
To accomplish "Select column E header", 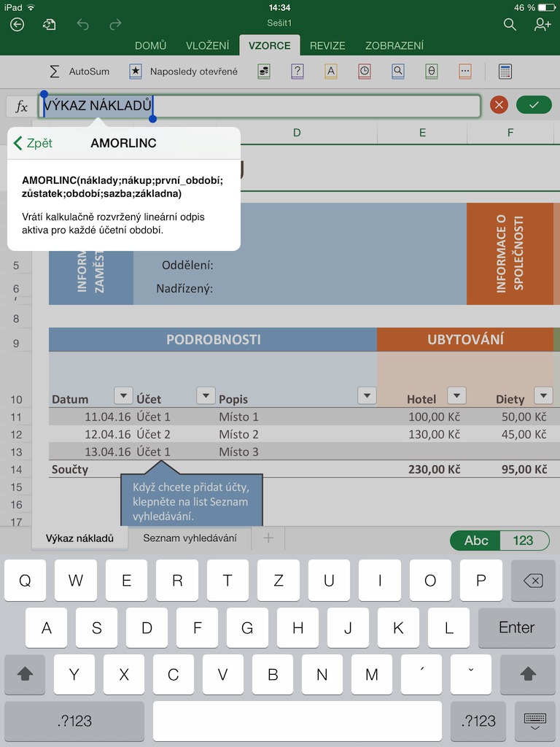I will pos(422,133).
